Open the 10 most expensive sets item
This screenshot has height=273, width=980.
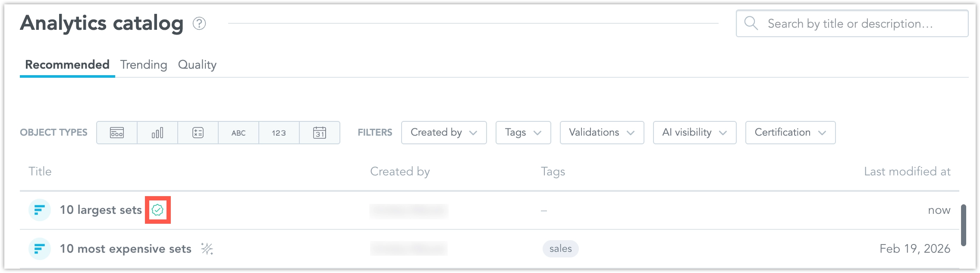pyautogui.click(x=126, y=249)
